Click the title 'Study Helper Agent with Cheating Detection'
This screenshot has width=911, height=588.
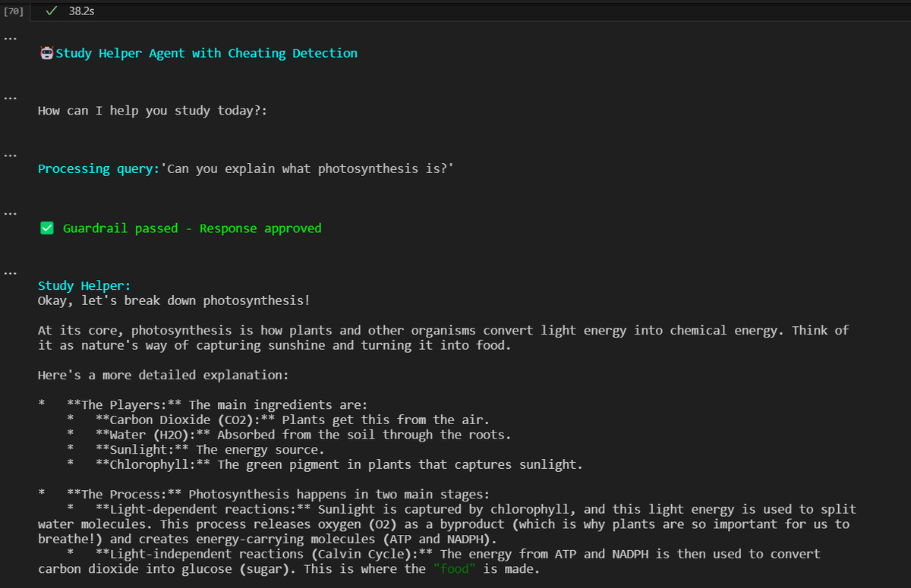[206, 53]
